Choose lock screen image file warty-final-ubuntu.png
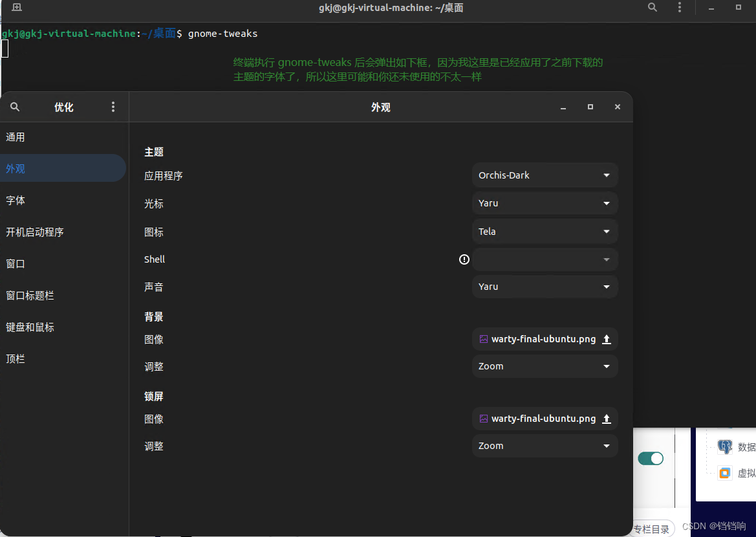Screen dimensions: 756x537 coord(545,419)
